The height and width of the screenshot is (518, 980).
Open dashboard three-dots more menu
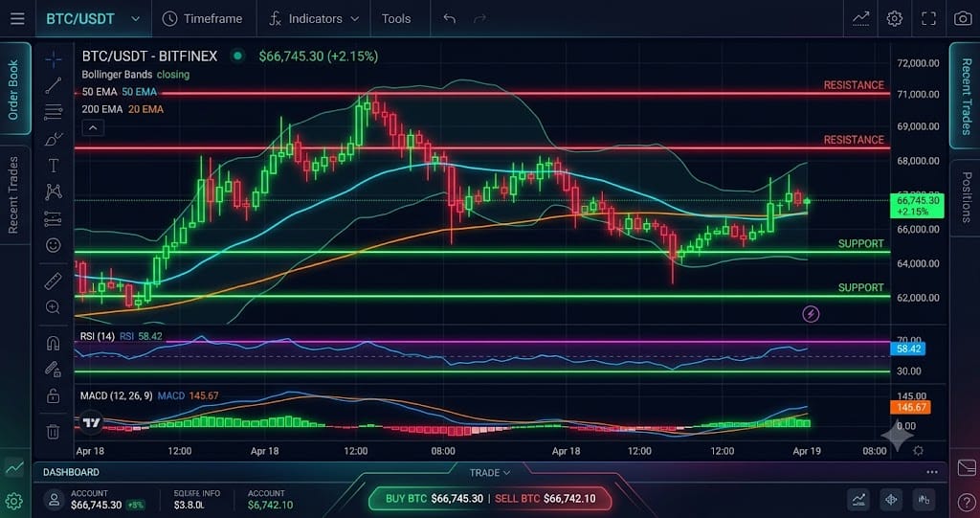932,472
